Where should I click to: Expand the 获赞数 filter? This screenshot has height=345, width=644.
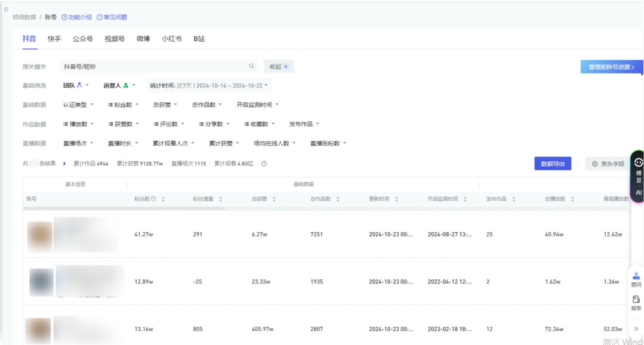123,124
